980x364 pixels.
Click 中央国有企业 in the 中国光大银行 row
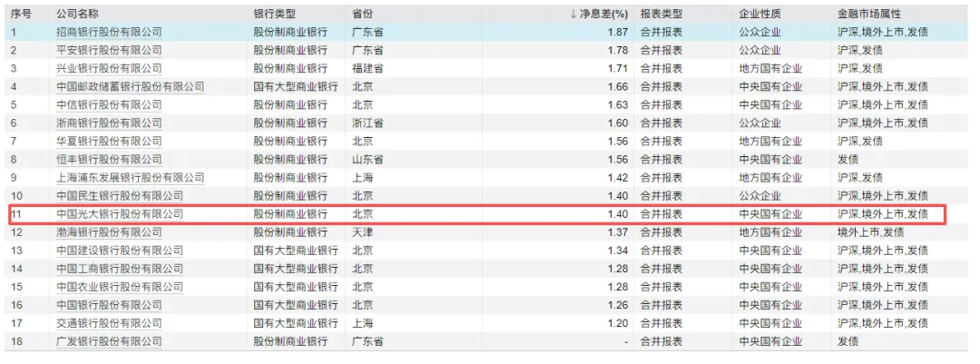tap(770, 214)
